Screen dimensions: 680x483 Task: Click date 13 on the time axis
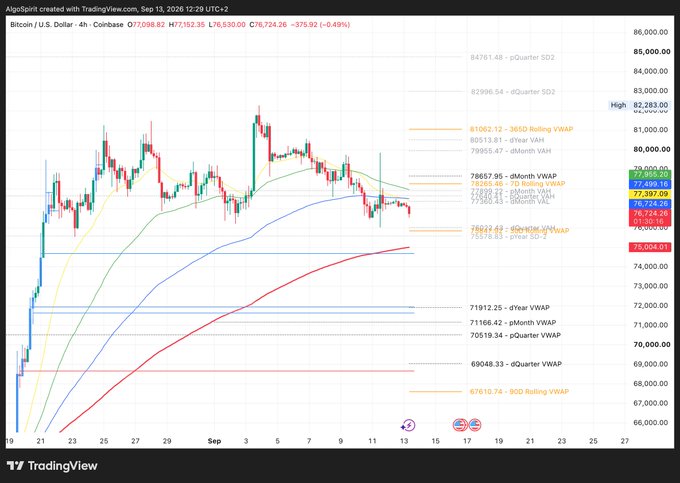(x=404, y=441)
